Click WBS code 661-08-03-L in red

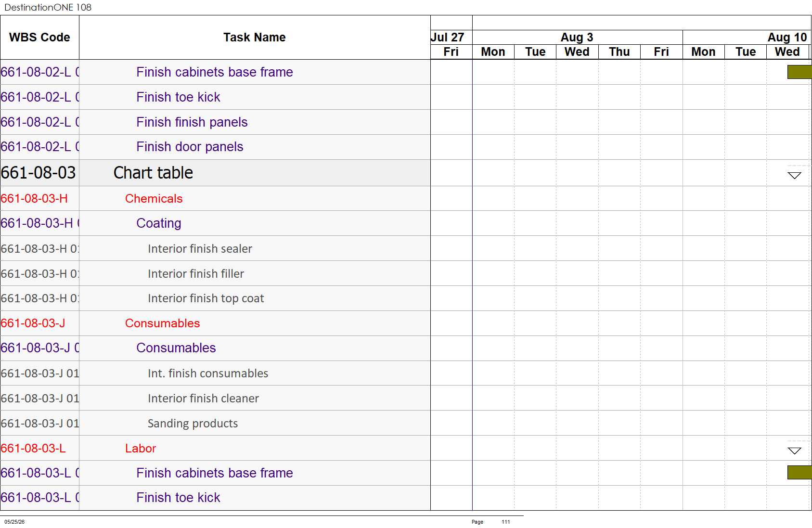coord(33,449)
